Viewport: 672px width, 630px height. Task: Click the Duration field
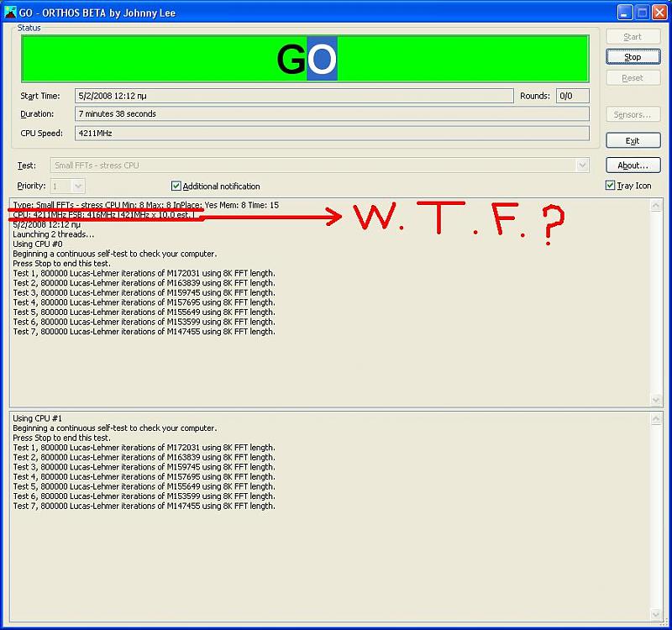[332, 114]
